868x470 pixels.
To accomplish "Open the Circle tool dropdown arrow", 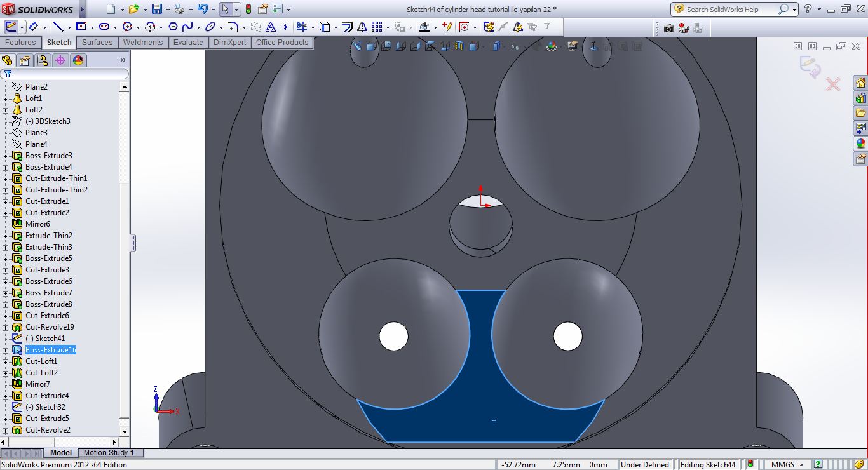I will point(139,27).
